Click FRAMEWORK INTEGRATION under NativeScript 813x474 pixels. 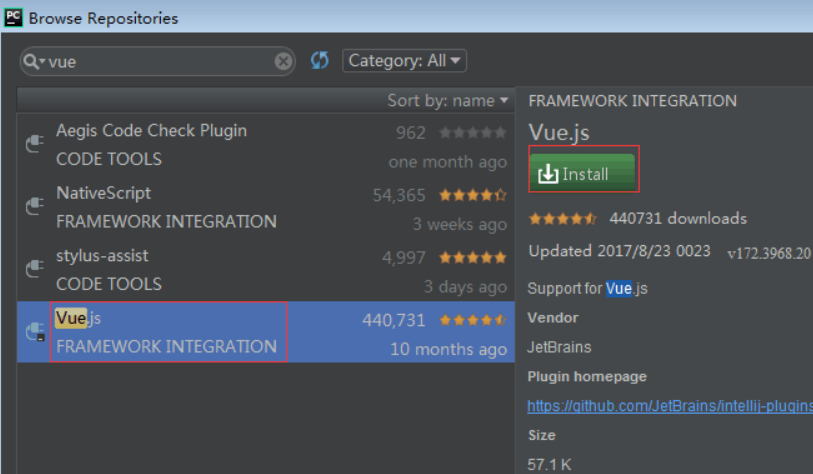point(166,222)
